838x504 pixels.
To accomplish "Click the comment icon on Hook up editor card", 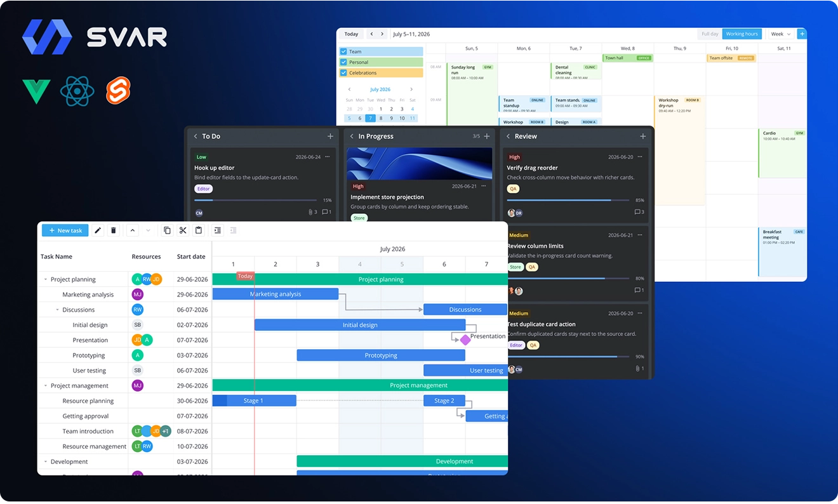I will point(326,212).
